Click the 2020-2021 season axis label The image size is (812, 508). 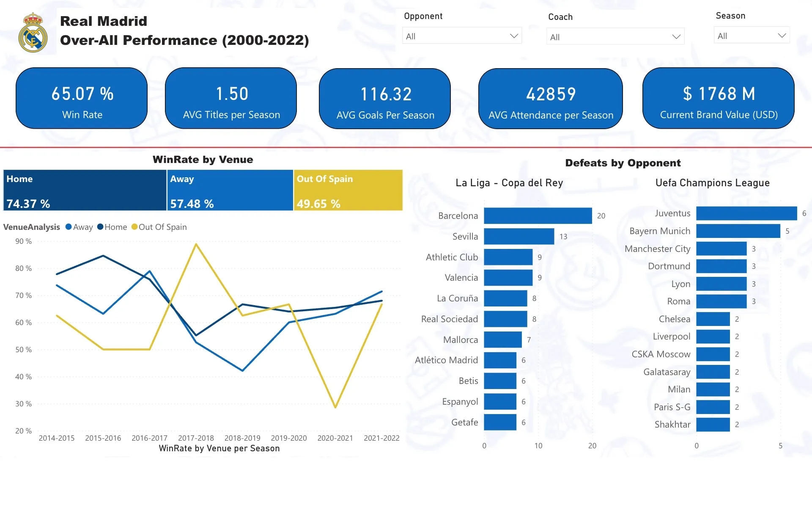tap(335, 438)
